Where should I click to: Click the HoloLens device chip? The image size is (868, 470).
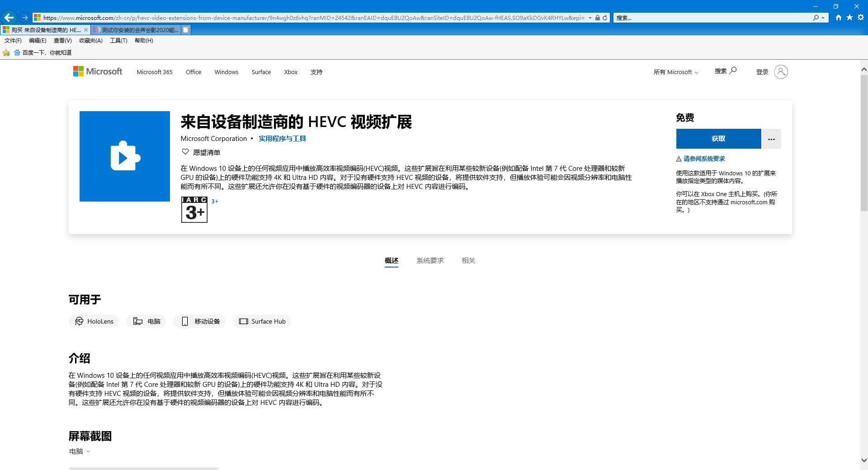click(94, 321)
